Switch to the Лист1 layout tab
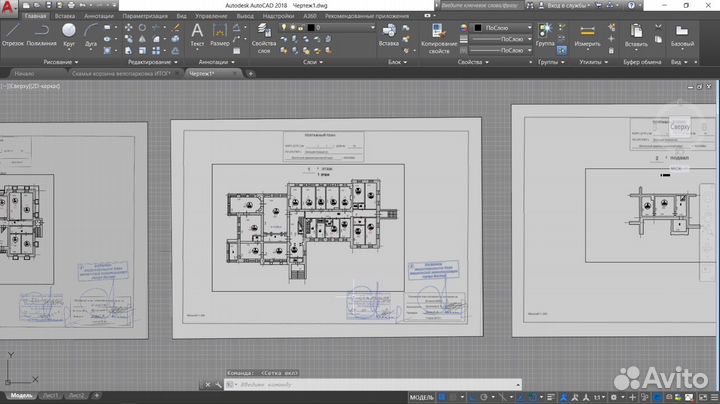The width and height of the screenshot is (720, 404). (x=49, y=396)
